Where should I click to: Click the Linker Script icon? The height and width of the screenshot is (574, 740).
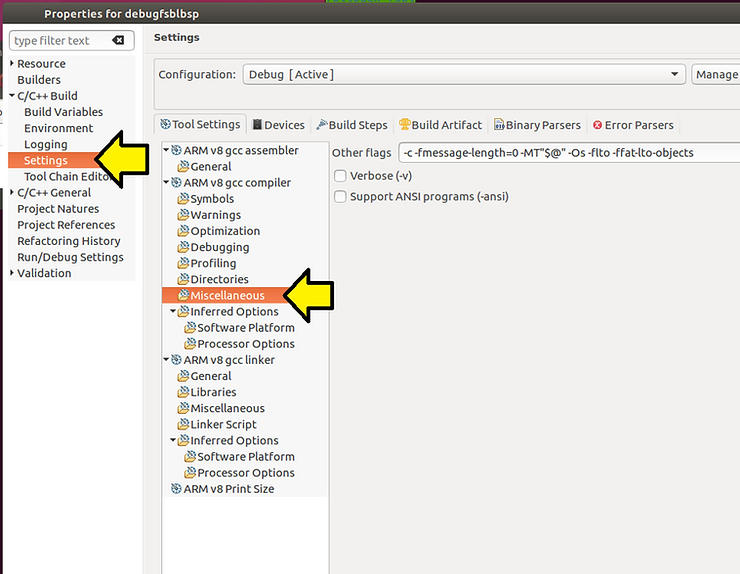(x=183, y=424)
